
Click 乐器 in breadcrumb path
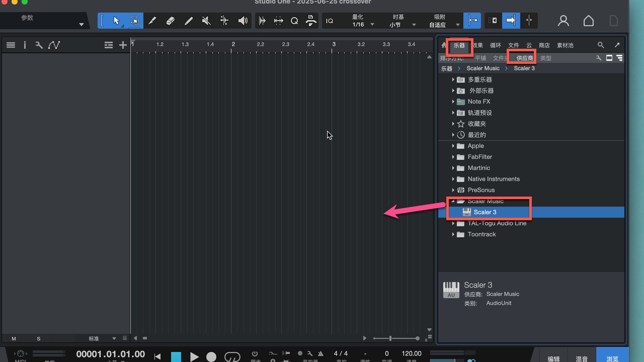pos(447,68)
